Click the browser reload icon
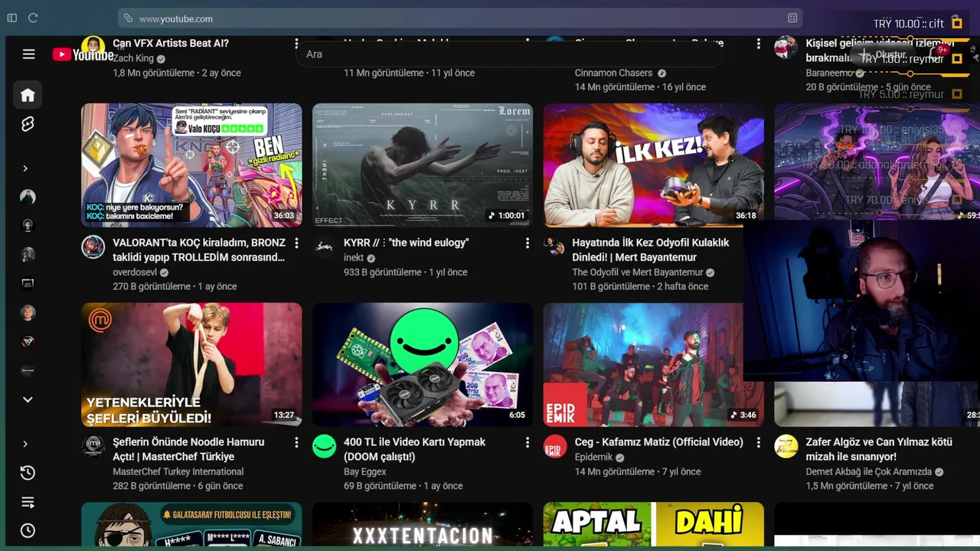This screenshot has height=551, width=980. [33, 18]
